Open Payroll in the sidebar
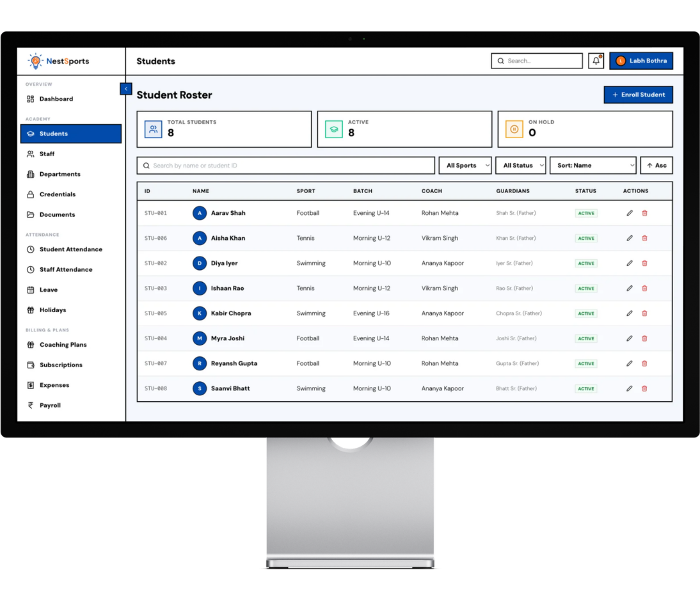Screen dimensions: 700x600 pos(71,406)
